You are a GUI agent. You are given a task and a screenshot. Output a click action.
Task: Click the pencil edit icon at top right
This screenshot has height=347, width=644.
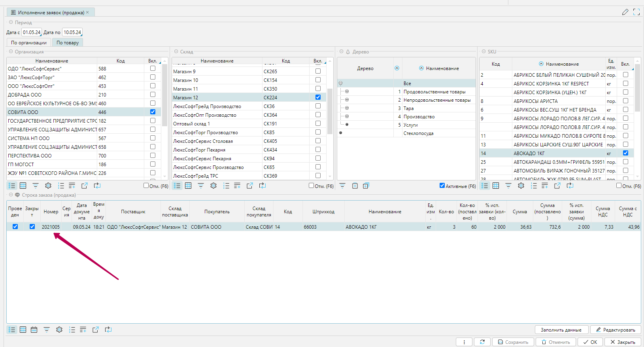(x=625, y=12)
